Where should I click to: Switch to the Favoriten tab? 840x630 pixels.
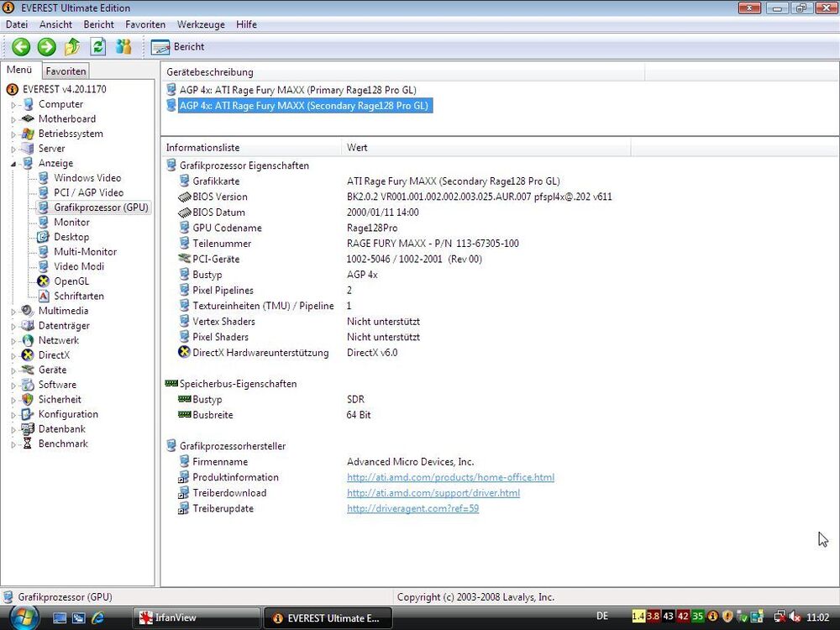click(66, 71)
